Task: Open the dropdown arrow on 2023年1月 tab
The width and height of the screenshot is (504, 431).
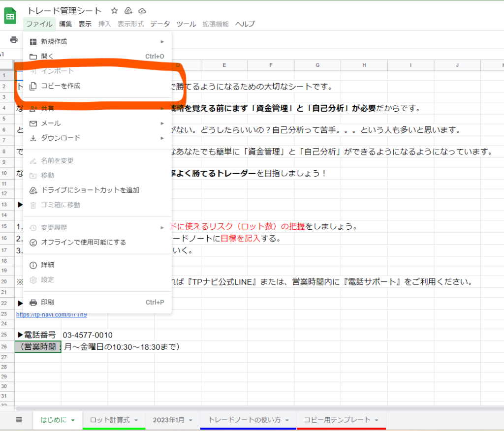Action: (191, 421)
